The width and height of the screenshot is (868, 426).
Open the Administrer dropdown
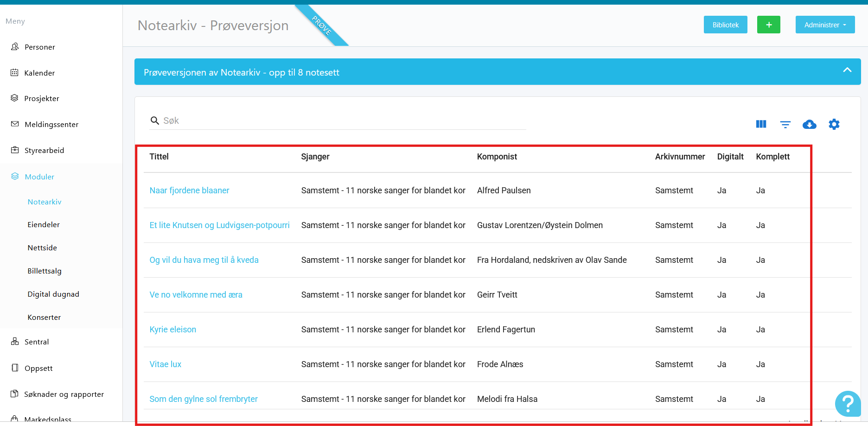click(825, 25)
